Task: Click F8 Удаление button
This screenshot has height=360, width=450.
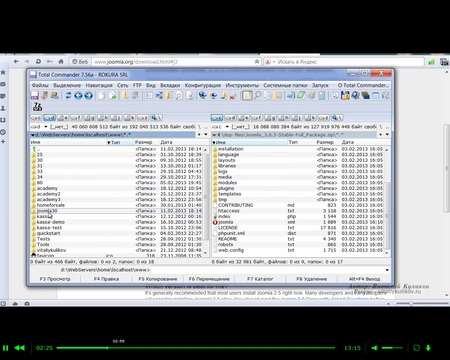Action: click(312, 279)
